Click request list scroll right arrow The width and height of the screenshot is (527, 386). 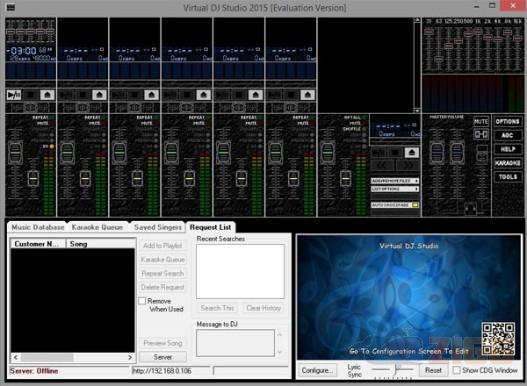coord(130,357)
